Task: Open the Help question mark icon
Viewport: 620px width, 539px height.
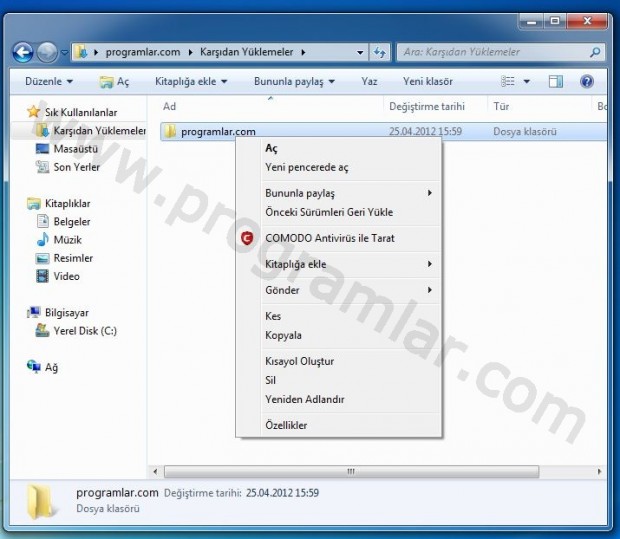Action: pos(587,81)
